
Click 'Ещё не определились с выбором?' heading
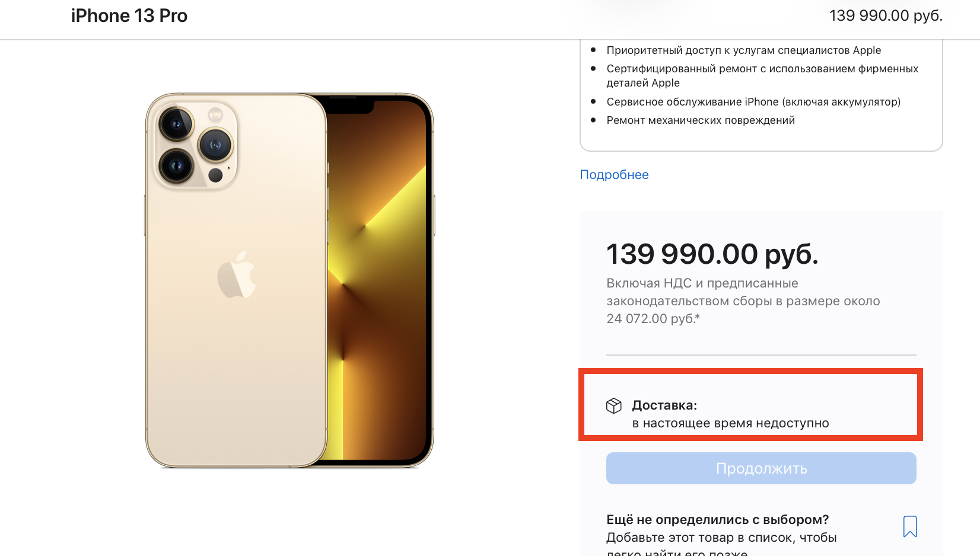[x=717, y=520]
